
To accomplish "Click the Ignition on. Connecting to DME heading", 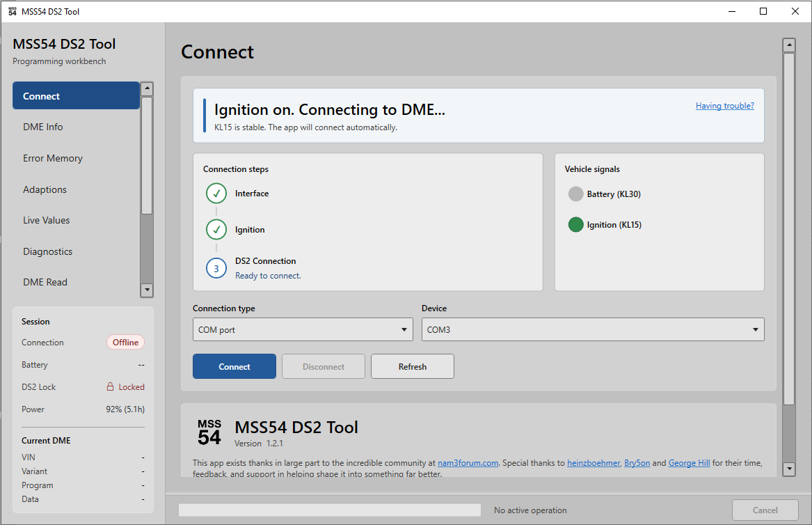I will 329,109.
